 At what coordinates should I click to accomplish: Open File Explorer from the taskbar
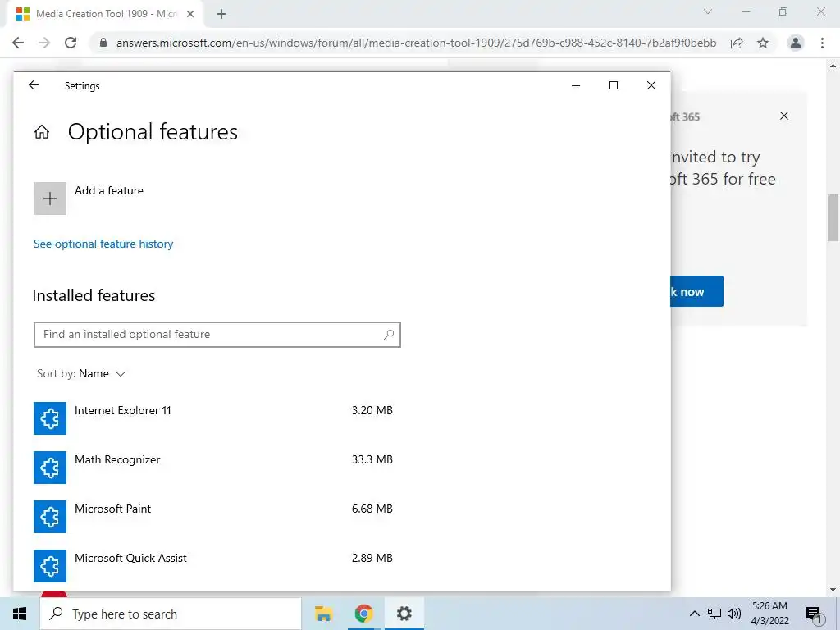tap(323, 614)
